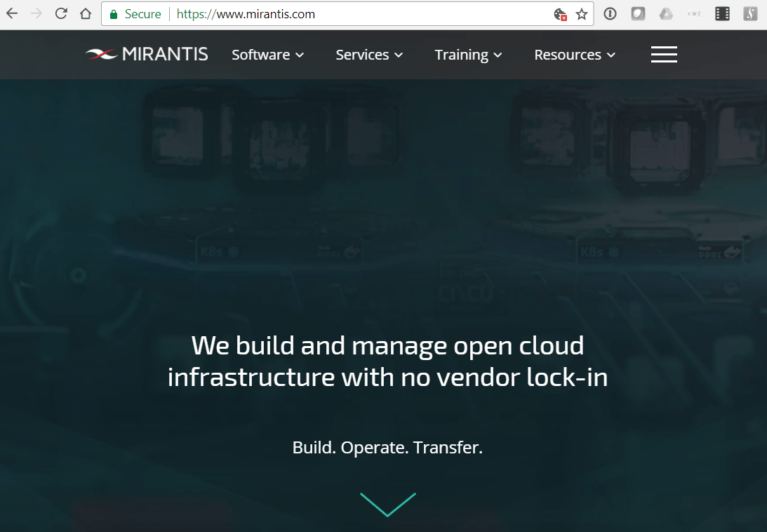The height and width of the screenshot is (532, 767).
Task: Click the blocked-cookies indicator in the address bar
Action: [x=560, y=13]
